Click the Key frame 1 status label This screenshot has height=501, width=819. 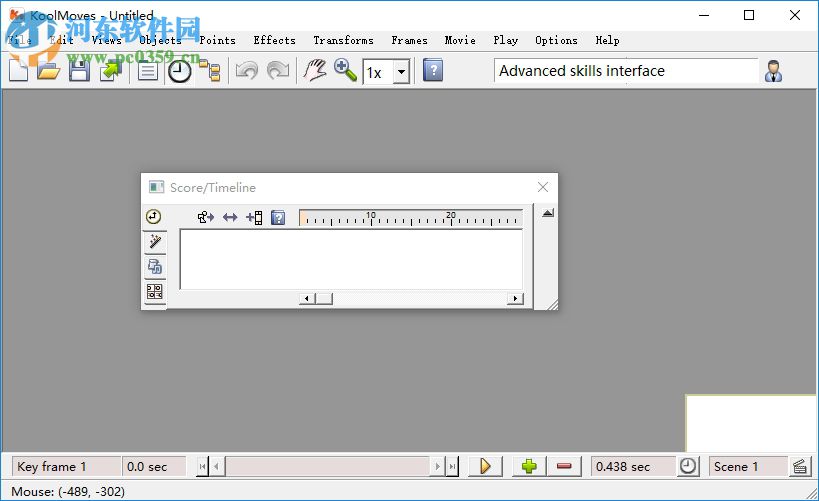[66, 467]
